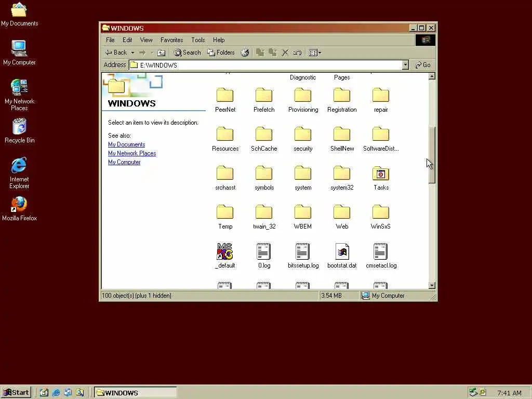Viewport: 532px width, 399px height.
Task: Open the Edit menu
Action: pos(127,40)
